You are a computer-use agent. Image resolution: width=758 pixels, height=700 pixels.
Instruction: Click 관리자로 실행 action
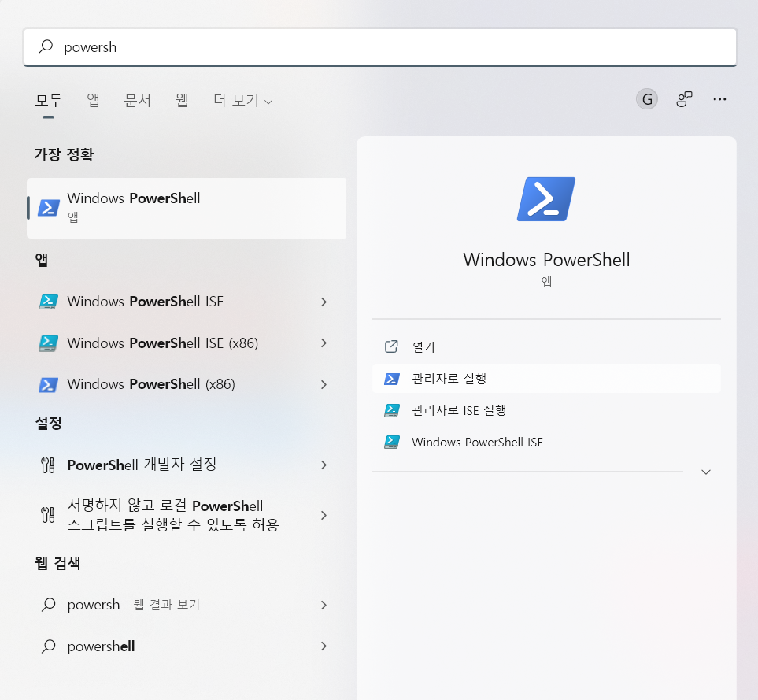[x=546, y=379]
